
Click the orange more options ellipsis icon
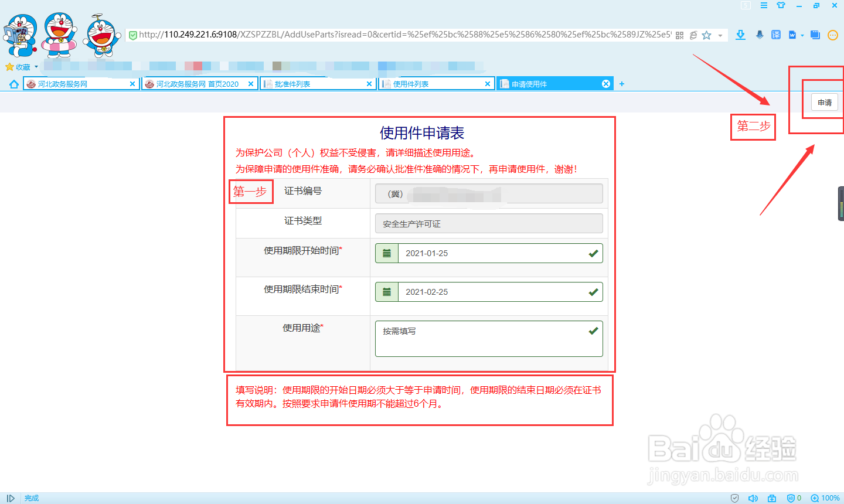[833, 35]
